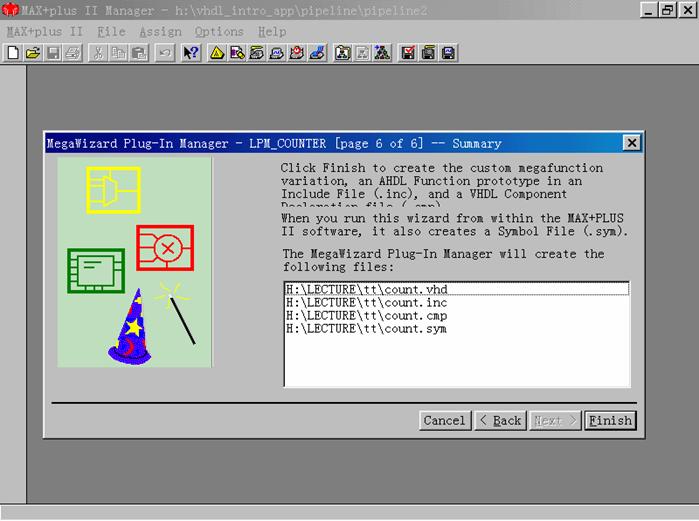The image size is (699, 521).
Task: Click the Open file folder icon
Action: 33,53
